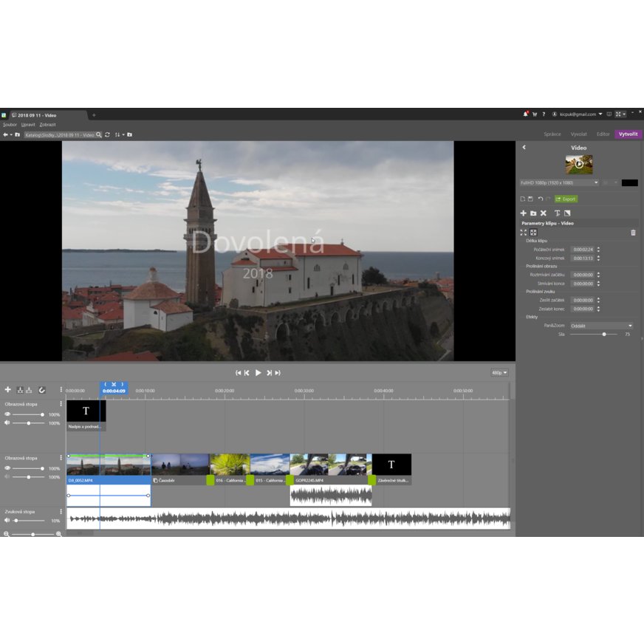Viewport: 644px width, 644px height.
Task: Click the green Export button
Action: 566,199
